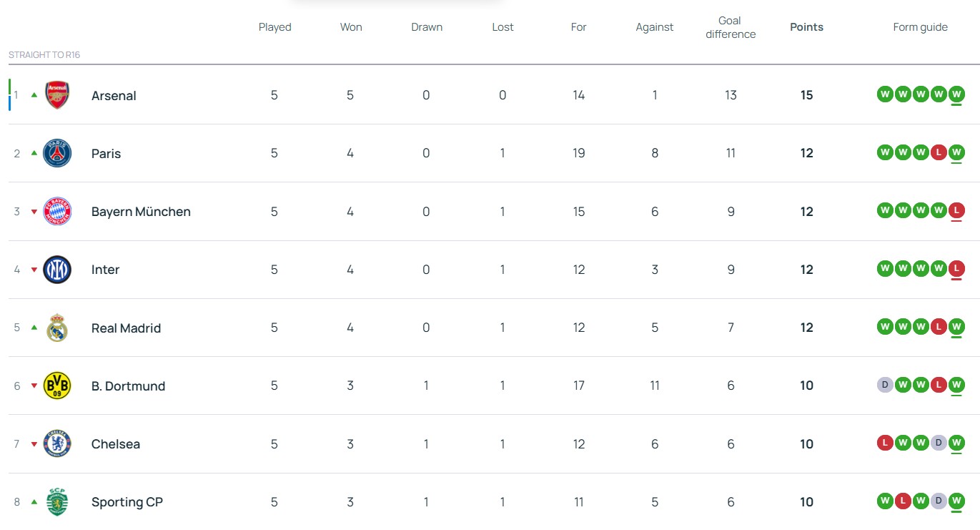
Task: Click the Borussia Dortmund BVB logo
Action: tap(57, 386)
